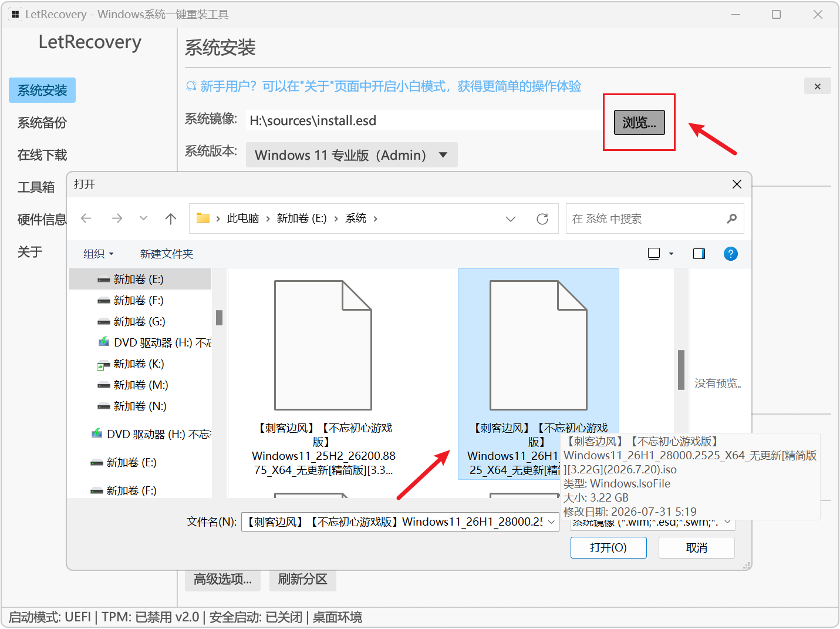
Task: Open the 系统版本 Windows 11 专业版 dropdown
Action: tap(352, 155)
